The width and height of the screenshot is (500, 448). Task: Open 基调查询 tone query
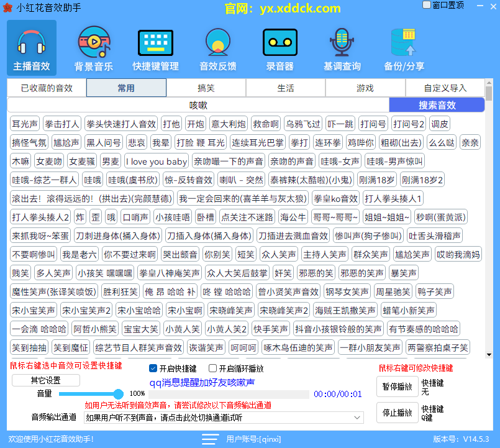(342, 48)
